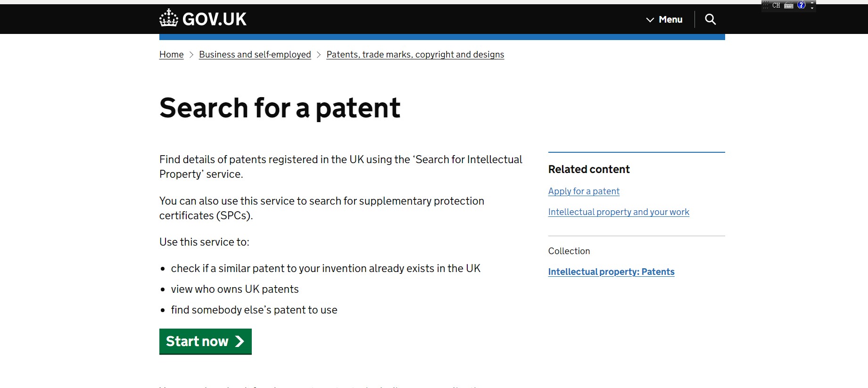The width and height of the screenshot is (868, 388).
Task: Click the CH input language indicator
Action: coord(776,6)
